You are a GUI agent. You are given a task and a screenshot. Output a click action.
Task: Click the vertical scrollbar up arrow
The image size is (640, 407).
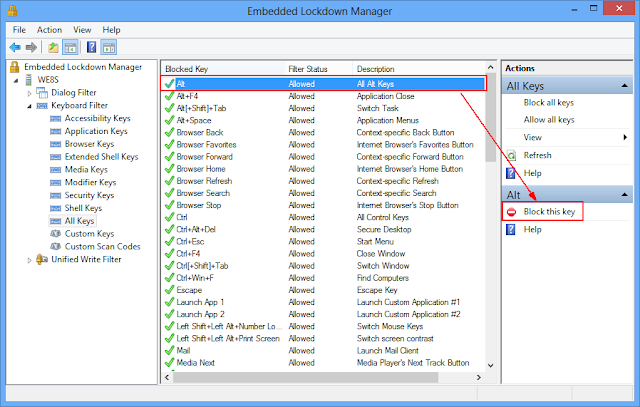point(491,67)
